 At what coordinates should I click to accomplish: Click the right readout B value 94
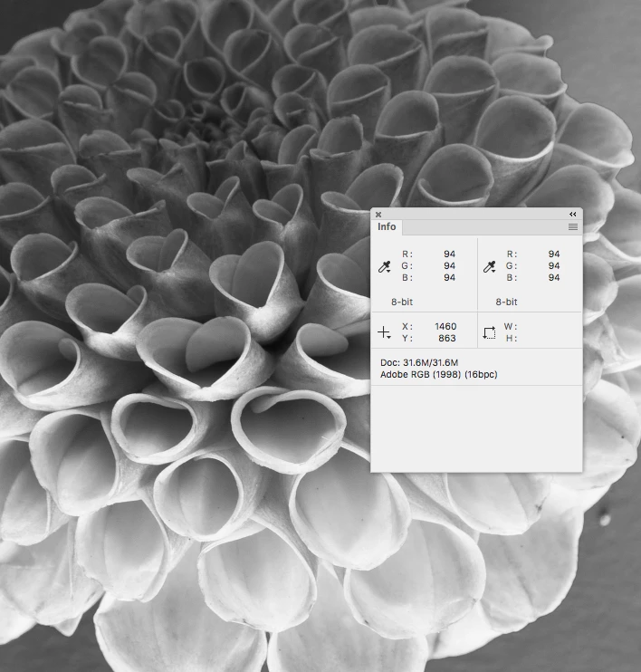pyautogui.click(x=554, y=278)
